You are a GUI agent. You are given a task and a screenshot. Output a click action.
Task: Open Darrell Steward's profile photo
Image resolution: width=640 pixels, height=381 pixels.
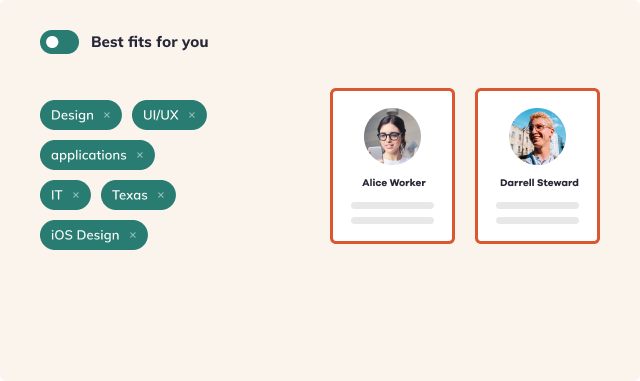tap(538, 136)
